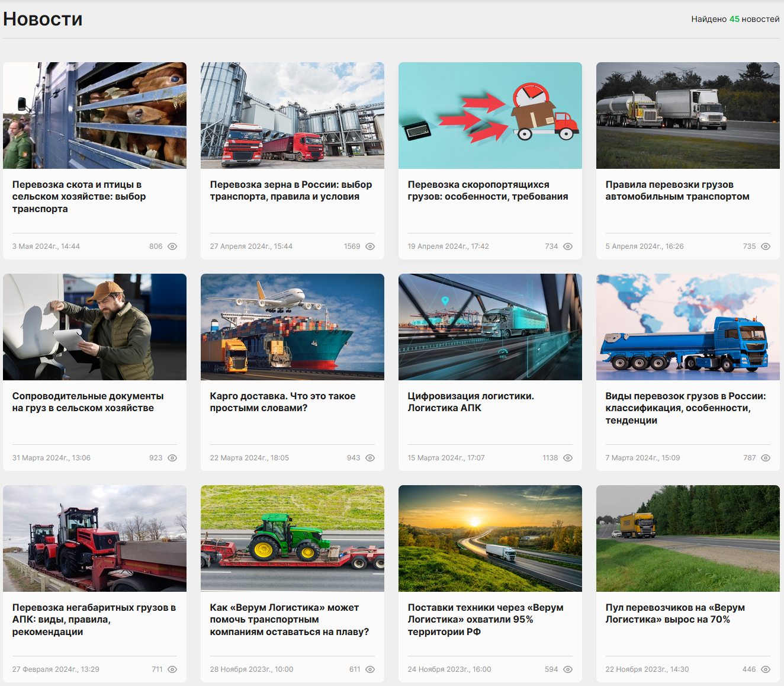Open 'Сопроводительные документы на груз' article
Image resolution: width=784 pixels, height=686 pixels.
(x=88, y=402)
